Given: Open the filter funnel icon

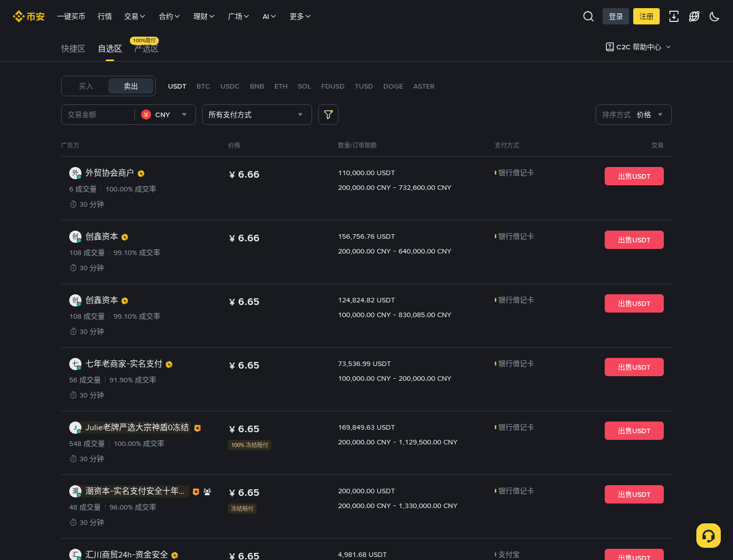Looking at the screenshot, I should [328, 115].
